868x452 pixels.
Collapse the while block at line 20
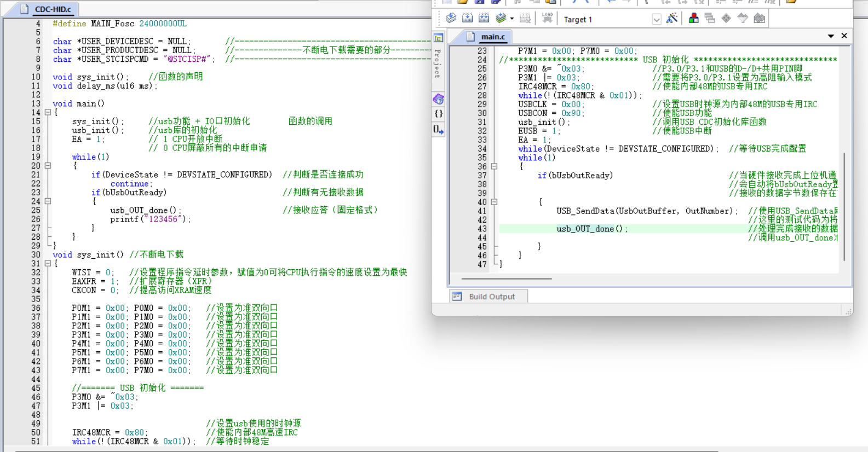48,165
